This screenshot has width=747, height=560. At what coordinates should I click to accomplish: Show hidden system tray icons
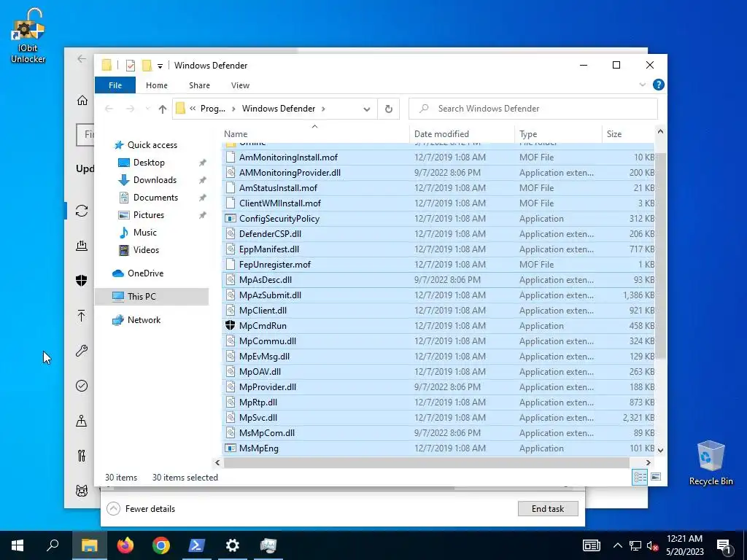[617, 545]
